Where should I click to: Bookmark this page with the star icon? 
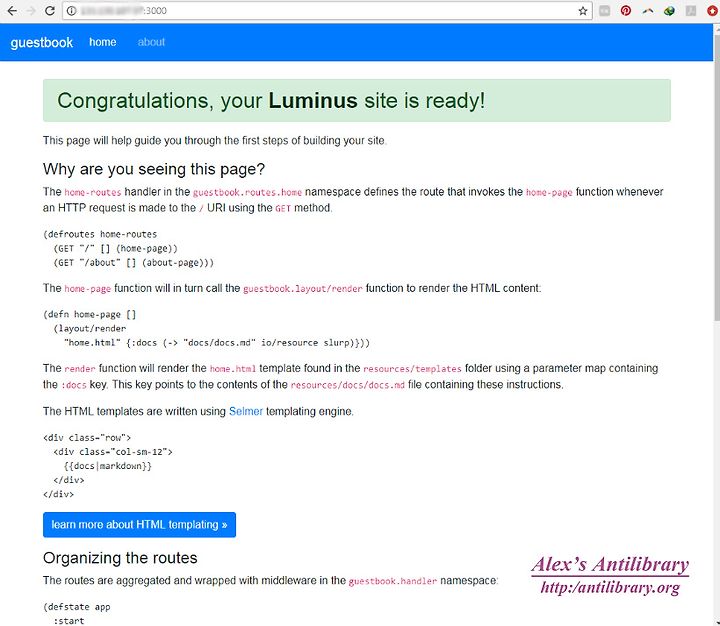click(583, 11)
